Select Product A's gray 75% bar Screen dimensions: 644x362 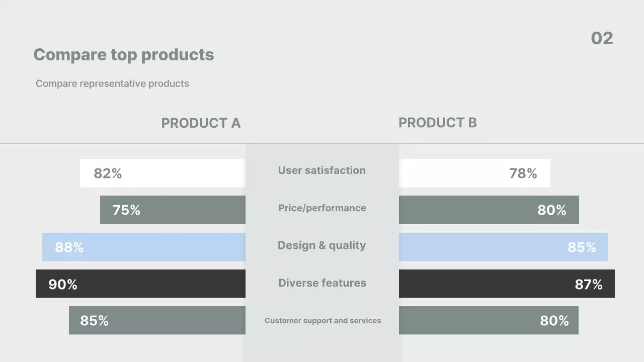click(x=173, y=210)
